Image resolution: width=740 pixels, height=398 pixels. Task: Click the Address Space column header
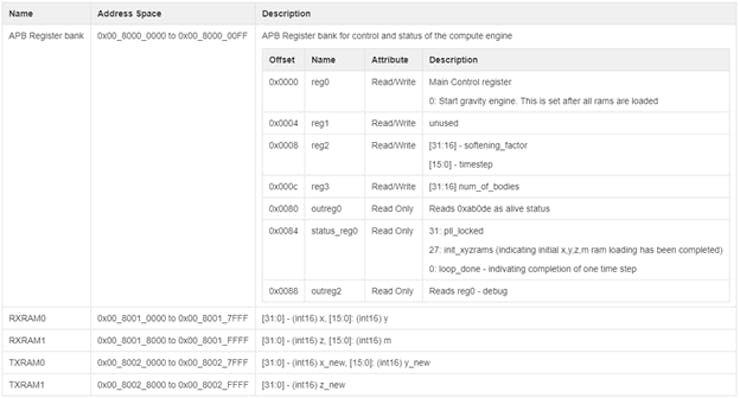[x=129, y=14]
